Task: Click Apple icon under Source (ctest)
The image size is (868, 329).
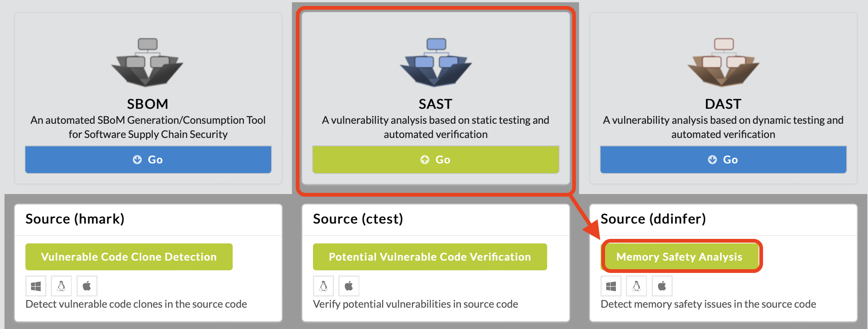Action: 349,286
